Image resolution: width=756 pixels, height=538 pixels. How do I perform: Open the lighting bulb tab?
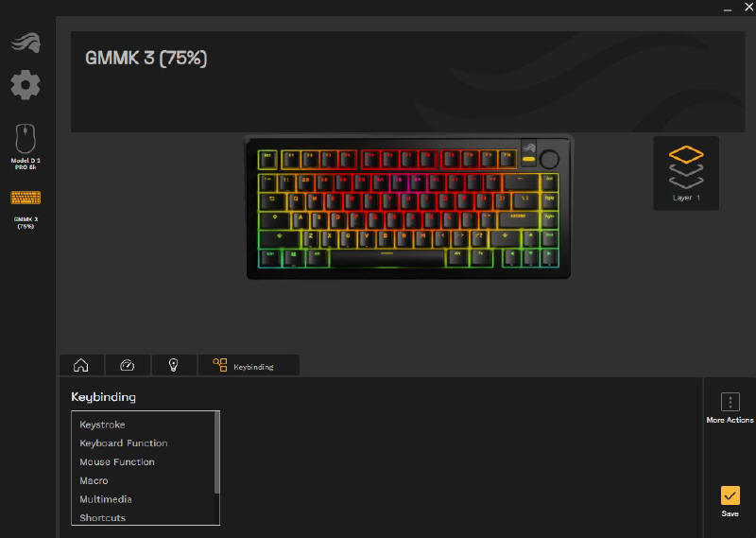(x=174, y=365)
